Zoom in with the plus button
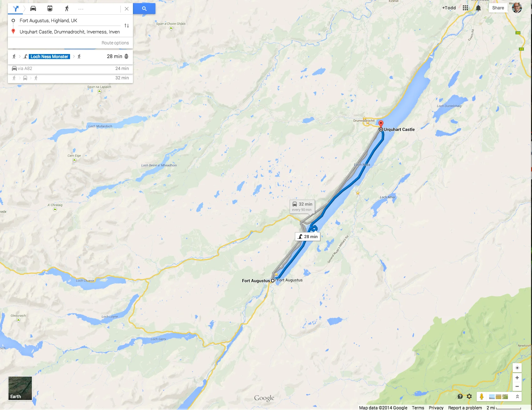This screenshot has width=532, height=410. coord(517,377)
